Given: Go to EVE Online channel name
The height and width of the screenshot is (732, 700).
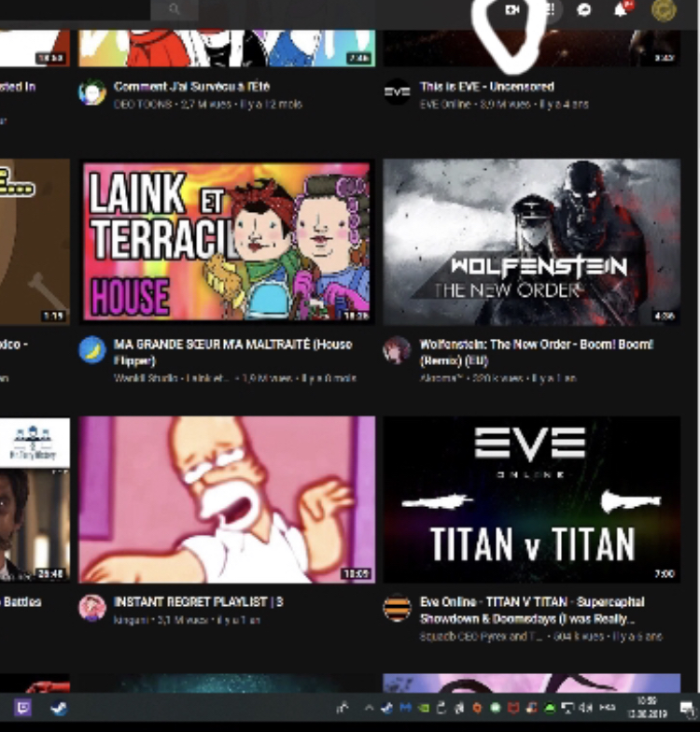Looking at the screenshot, I should pos(444,105).
